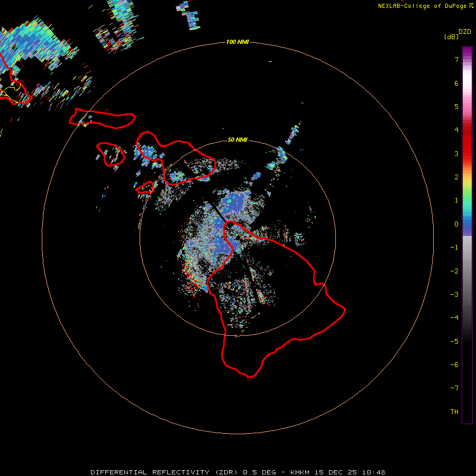Screen dimensions: 476x476
Task: Click the "DZD" legend title
Action: coord(465,32)
